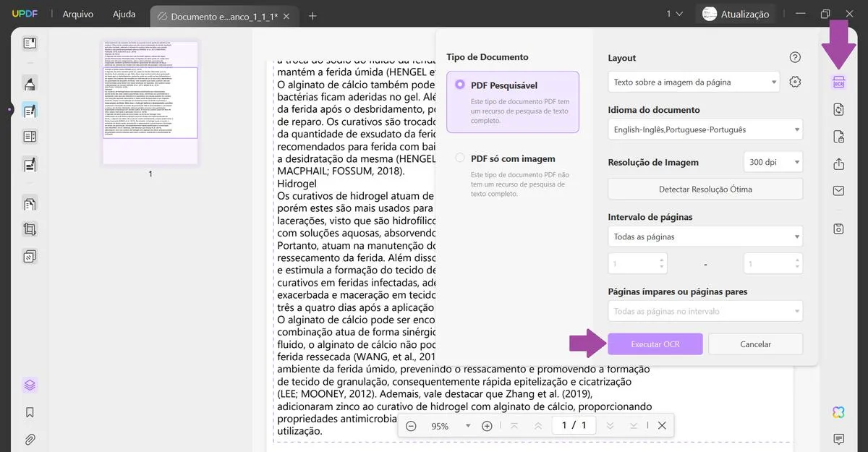The height and width of the screenshot is (452, 868).
Task: Click Detectar Resolução Ótima
Action: (x=705, y=188)
